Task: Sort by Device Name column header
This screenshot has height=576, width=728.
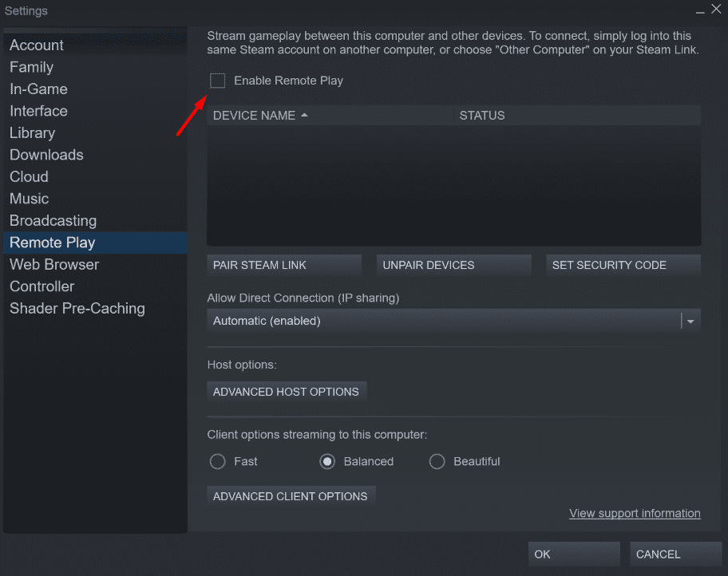Action: tap(330, 116)
